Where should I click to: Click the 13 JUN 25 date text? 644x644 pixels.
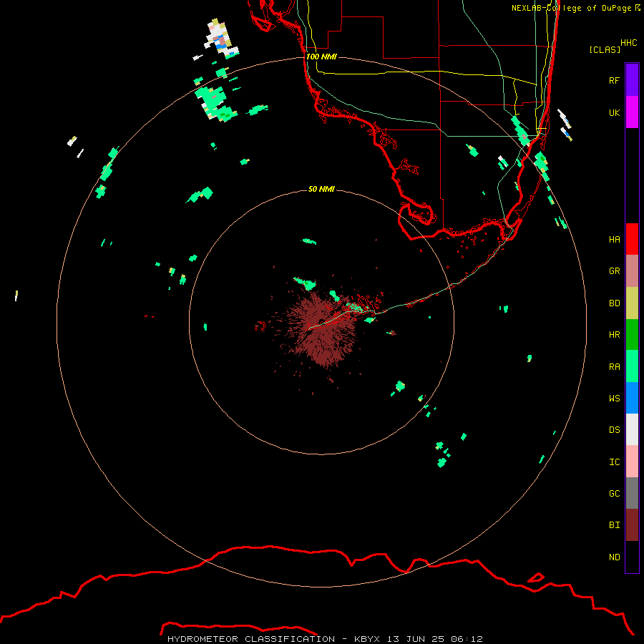tap(415, 639)
